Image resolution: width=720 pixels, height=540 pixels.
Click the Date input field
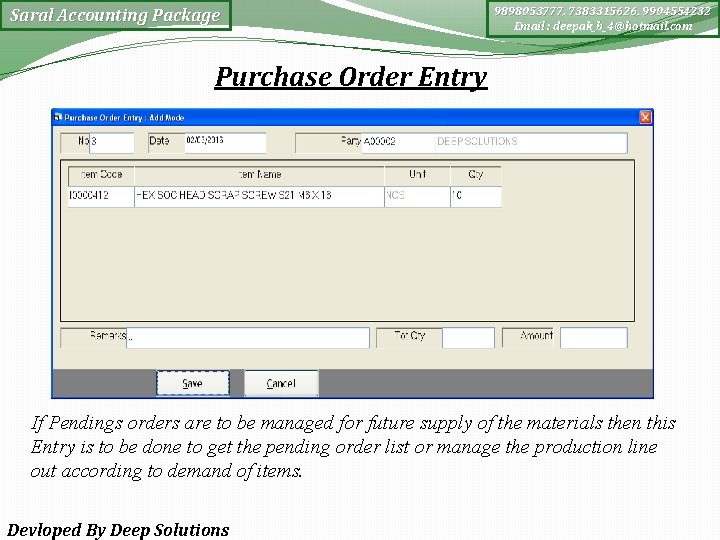[225, 142]
